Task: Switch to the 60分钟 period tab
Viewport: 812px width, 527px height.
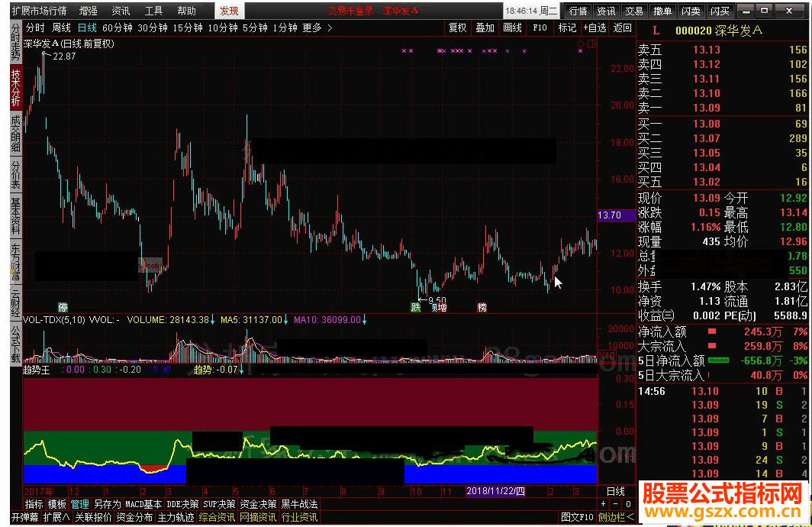Action: click(118, 28)
